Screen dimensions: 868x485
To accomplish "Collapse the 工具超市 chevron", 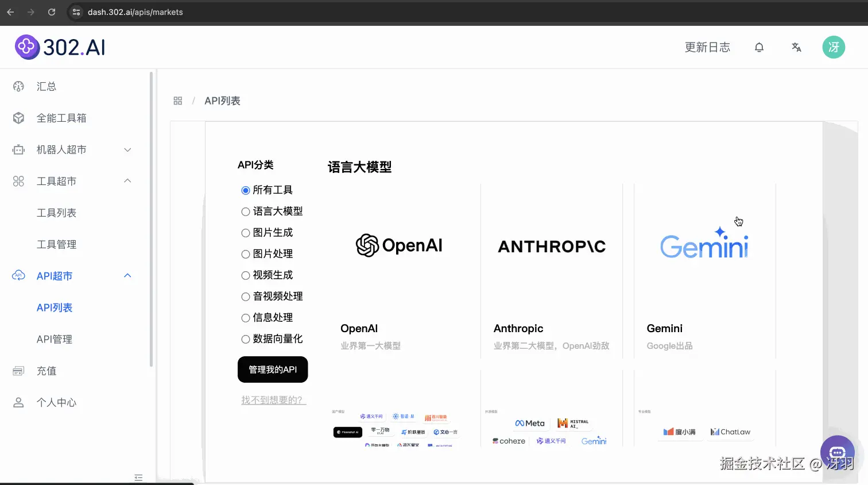I will 127,181.
